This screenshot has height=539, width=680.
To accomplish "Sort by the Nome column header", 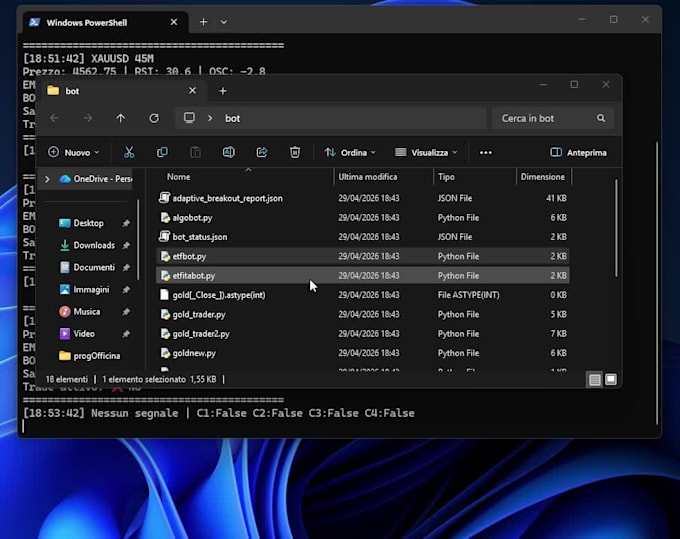I will tap(179, 177).
